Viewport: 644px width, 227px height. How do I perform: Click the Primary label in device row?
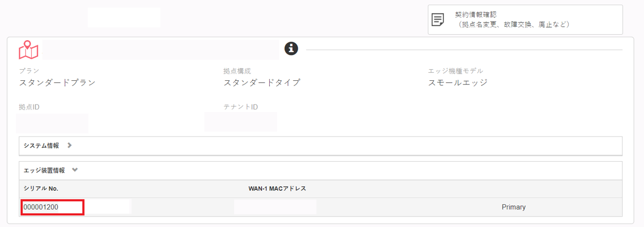point(514,207)
